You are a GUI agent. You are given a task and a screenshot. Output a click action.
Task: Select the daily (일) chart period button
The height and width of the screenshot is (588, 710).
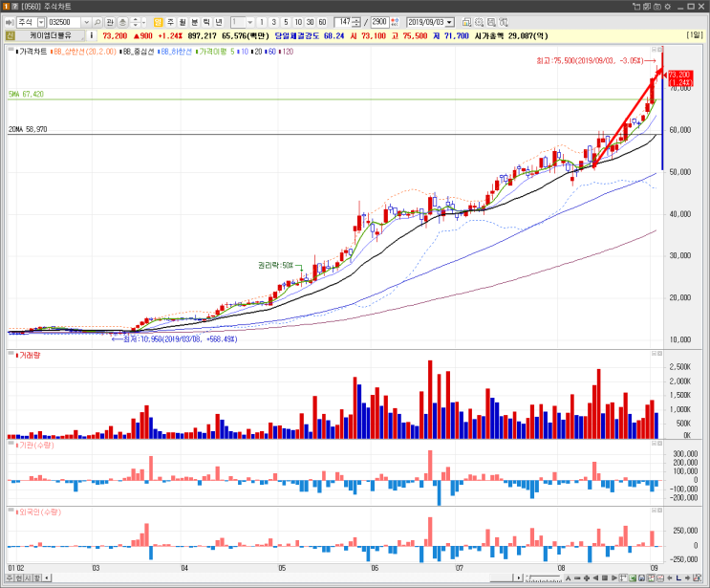tap(158, 22)
